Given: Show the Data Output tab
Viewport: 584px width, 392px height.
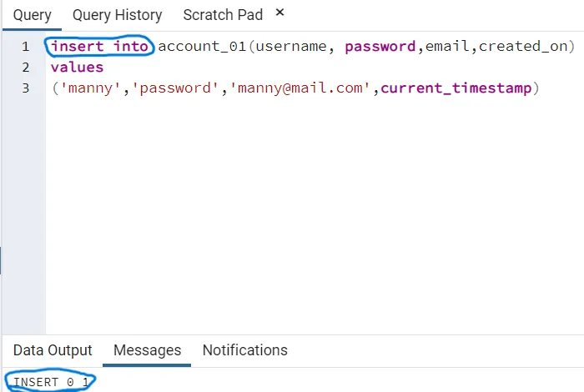Looking at the screenshot, I should tap(53, 350).
